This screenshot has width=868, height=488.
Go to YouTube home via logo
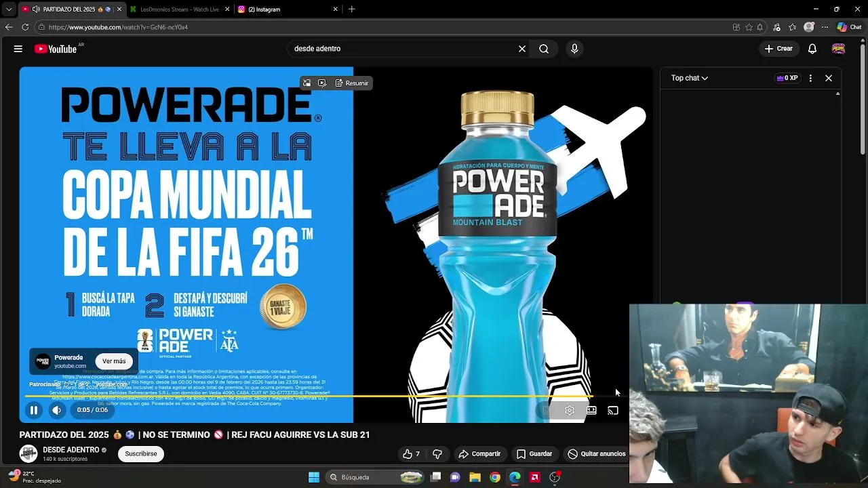(x=56, y=49)
